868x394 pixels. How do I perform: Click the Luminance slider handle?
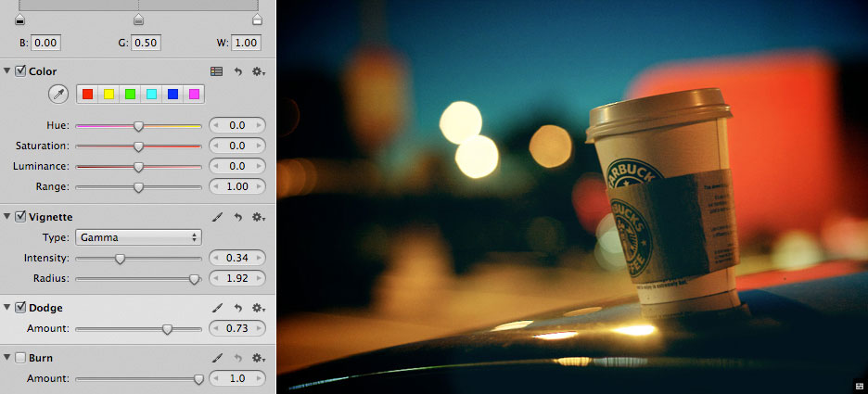138,167
